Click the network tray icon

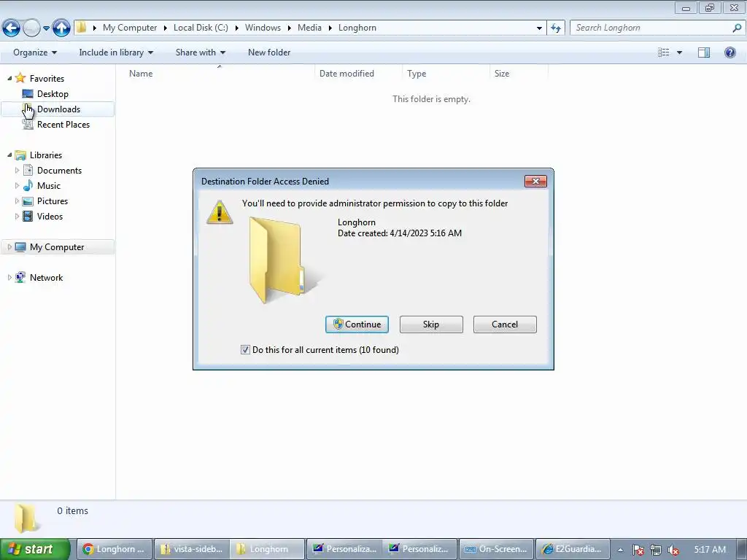[656, 550]
